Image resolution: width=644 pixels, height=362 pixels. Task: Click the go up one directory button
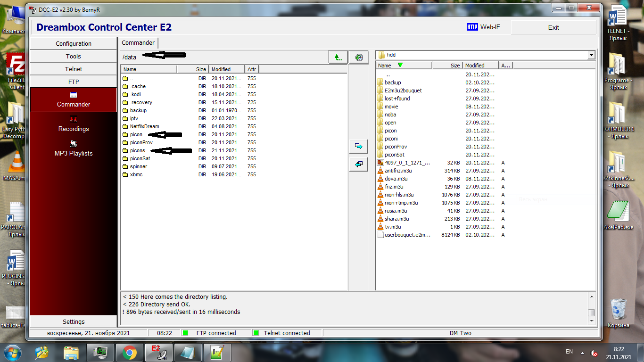click(x=338, y=57)
